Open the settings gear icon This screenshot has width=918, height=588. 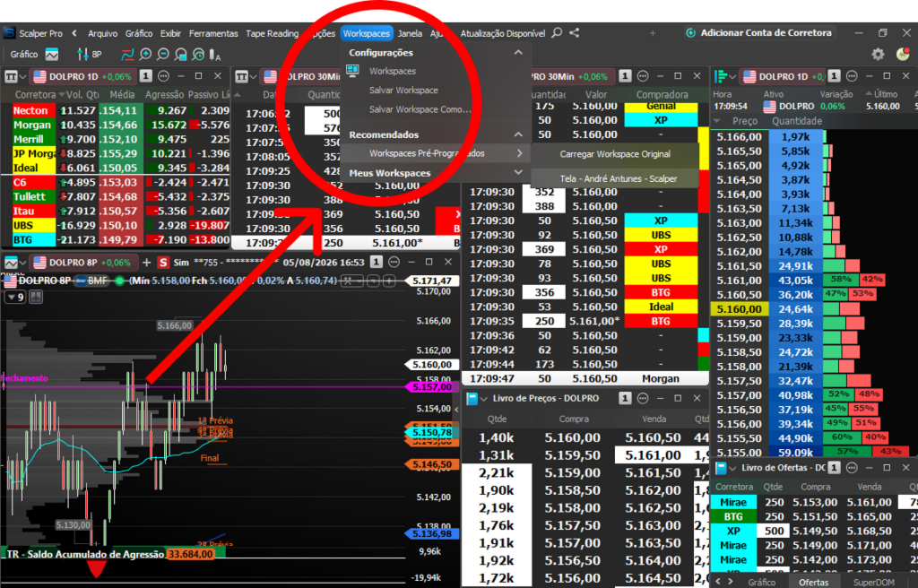tap(878, 55)
